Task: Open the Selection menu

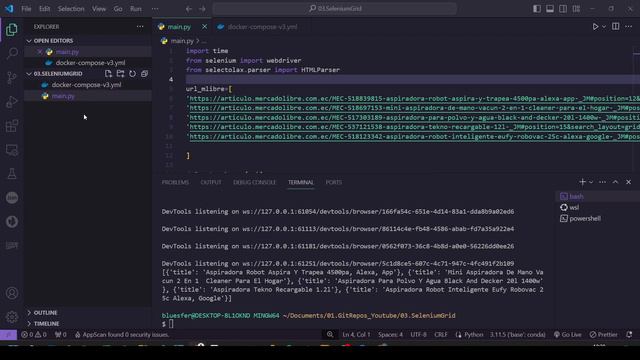Action: 71,9
